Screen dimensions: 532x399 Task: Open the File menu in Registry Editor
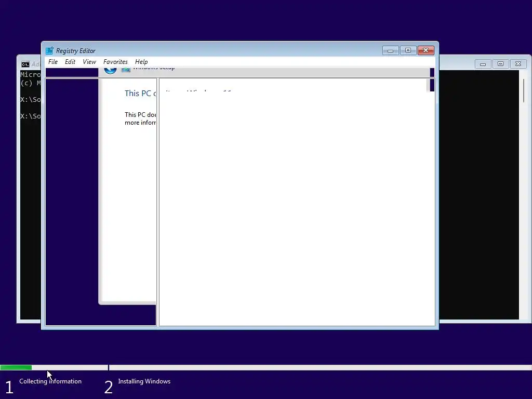53,62
